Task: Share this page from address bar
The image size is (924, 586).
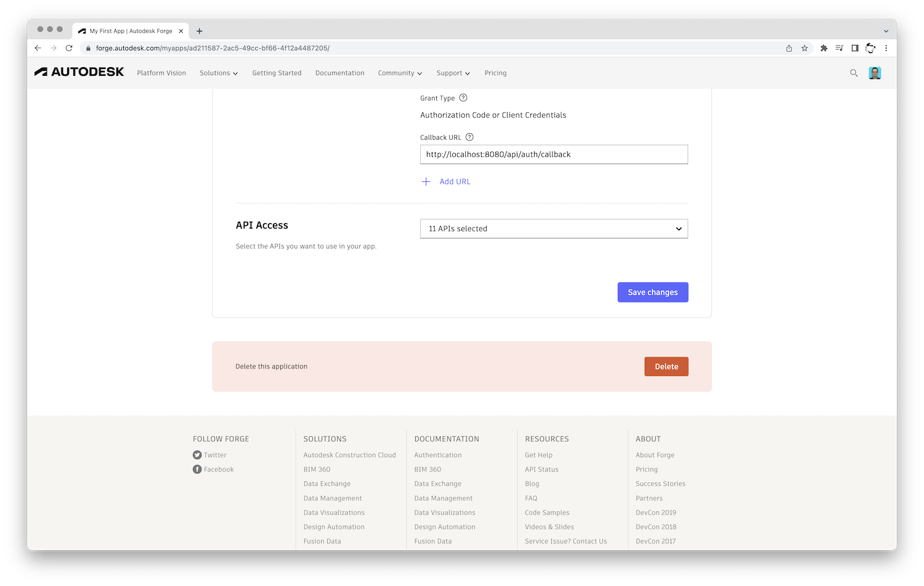Action: (x=789, y=48)
